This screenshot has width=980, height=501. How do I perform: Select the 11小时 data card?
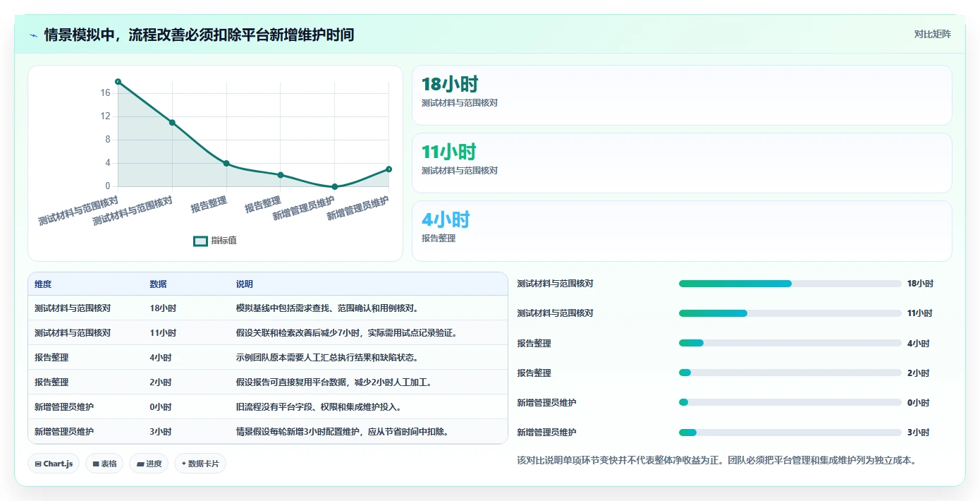[x=682, y=163]
